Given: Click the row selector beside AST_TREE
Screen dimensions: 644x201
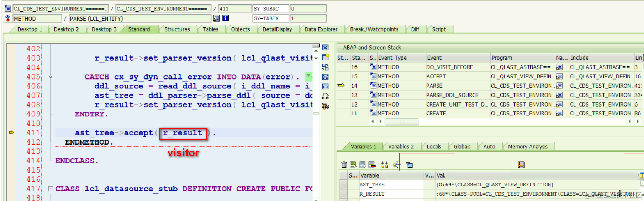Looking at the screenshot, I should tap(344, 185).
